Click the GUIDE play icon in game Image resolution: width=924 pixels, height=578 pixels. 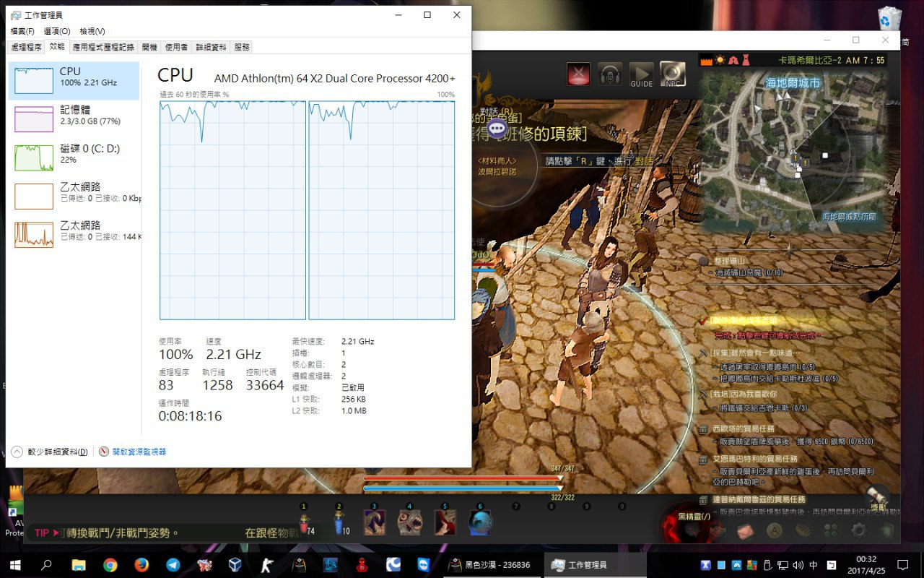(x=641, y=74)
